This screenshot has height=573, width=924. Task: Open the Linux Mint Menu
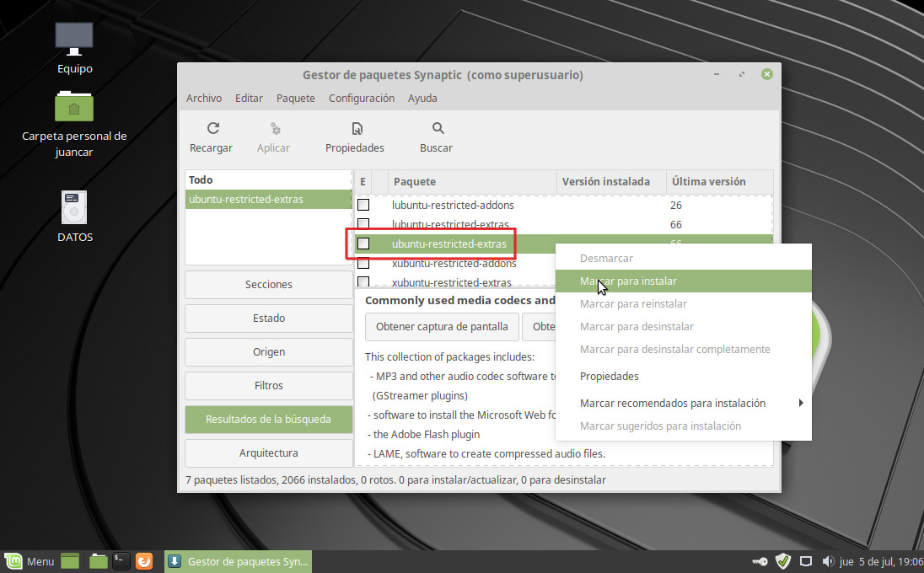click(x=30, y=561)
